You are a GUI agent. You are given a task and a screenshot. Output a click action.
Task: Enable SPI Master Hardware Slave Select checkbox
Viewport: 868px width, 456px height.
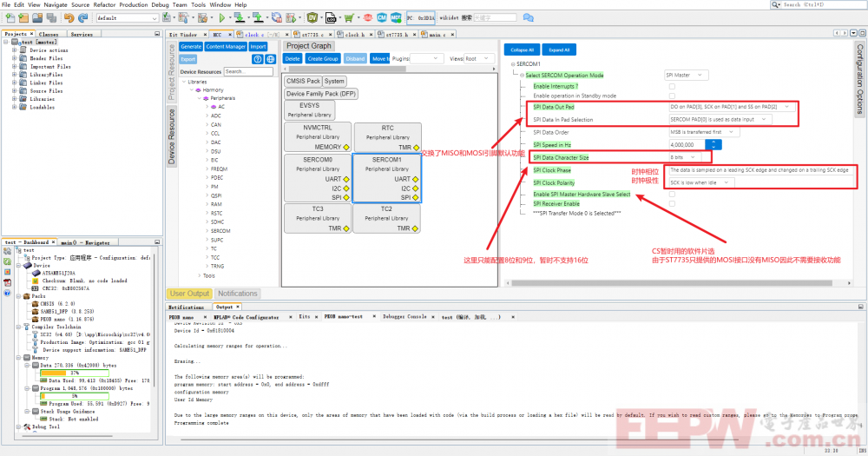(x=672, y=195)
